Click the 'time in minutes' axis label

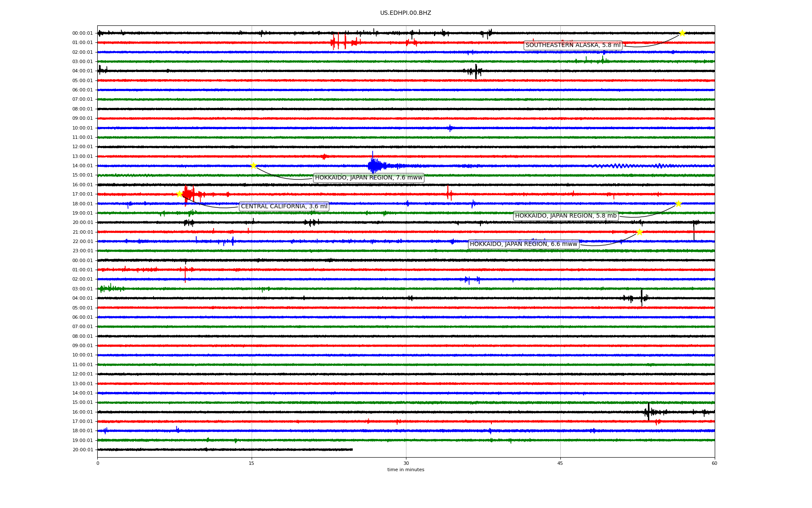tap(406, 470)
